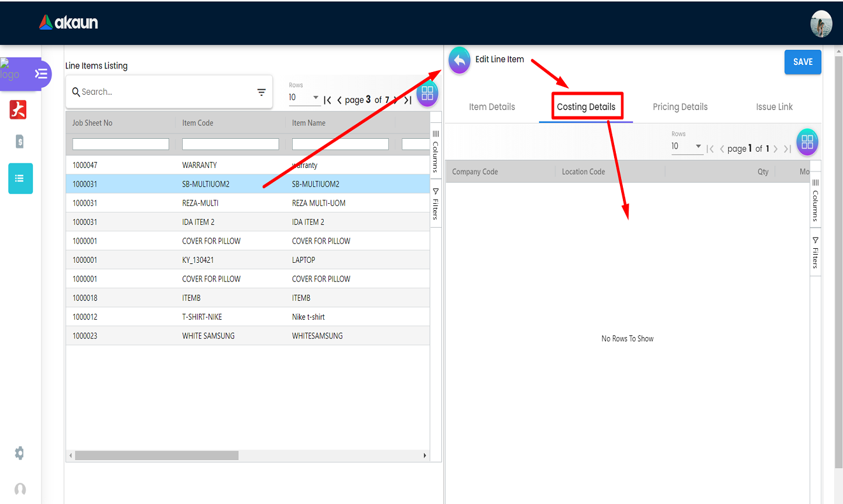Open the settings gear in sidebar

point(19,453)
